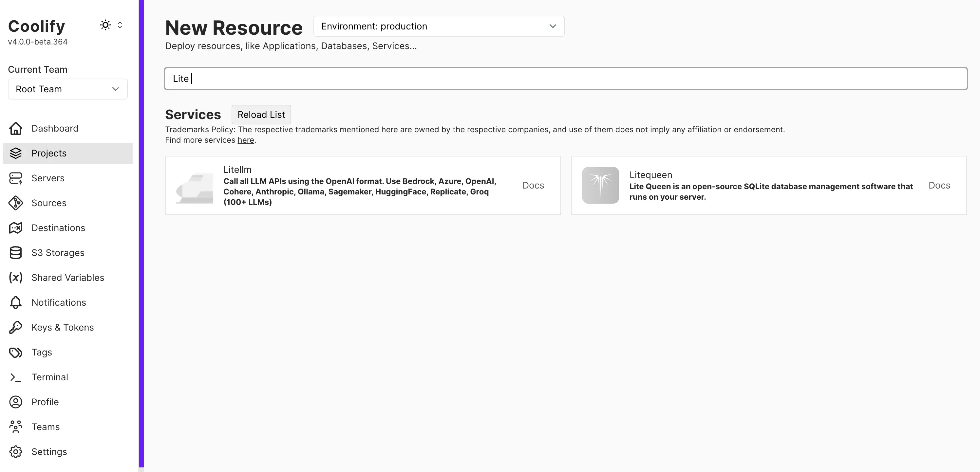Open Destinations menu item
The image size is (980, 472).
coord(68,228)
